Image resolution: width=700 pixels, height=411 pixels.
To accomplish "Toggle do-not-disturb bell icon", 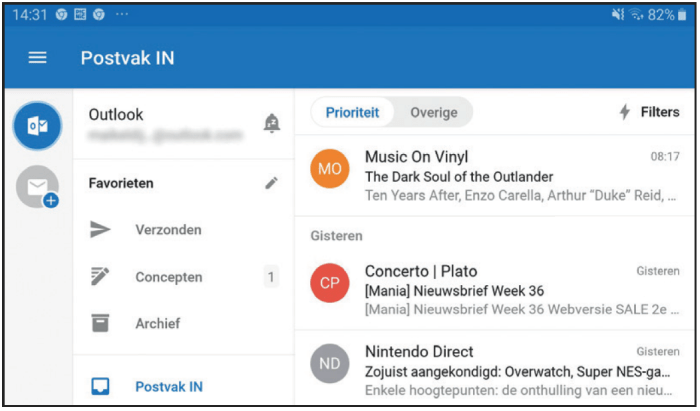I will pos(271,123).
